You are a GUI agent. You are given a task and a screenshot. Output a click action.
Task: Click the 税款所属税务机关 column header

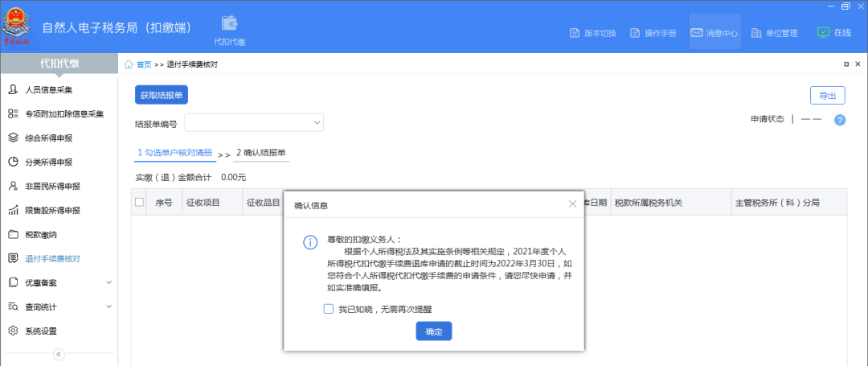point(671,203)
